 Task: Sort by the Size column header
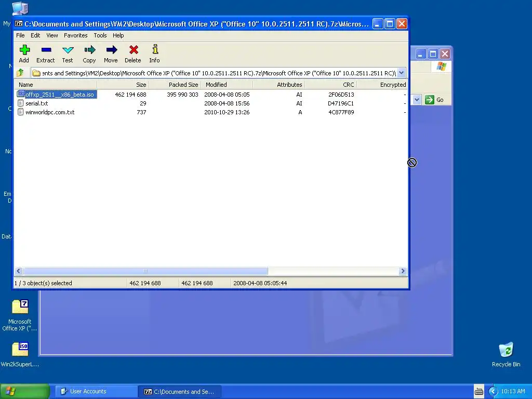click(x=123, y=85)
